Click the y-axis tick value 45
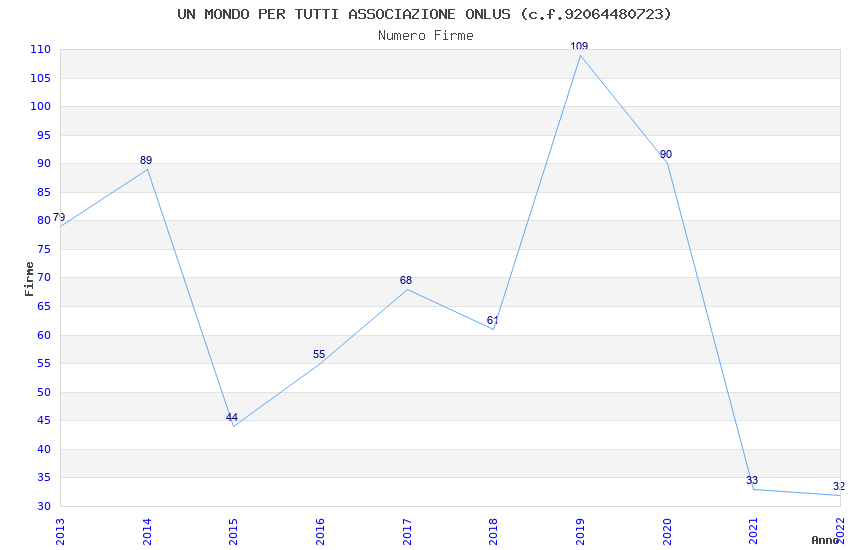 coord(43,420)
